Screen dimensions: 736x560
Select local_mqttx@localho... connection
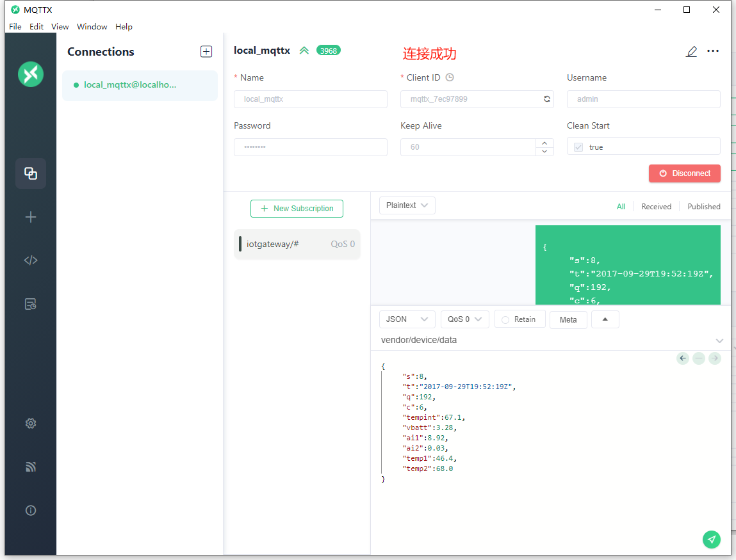[140, 85]
